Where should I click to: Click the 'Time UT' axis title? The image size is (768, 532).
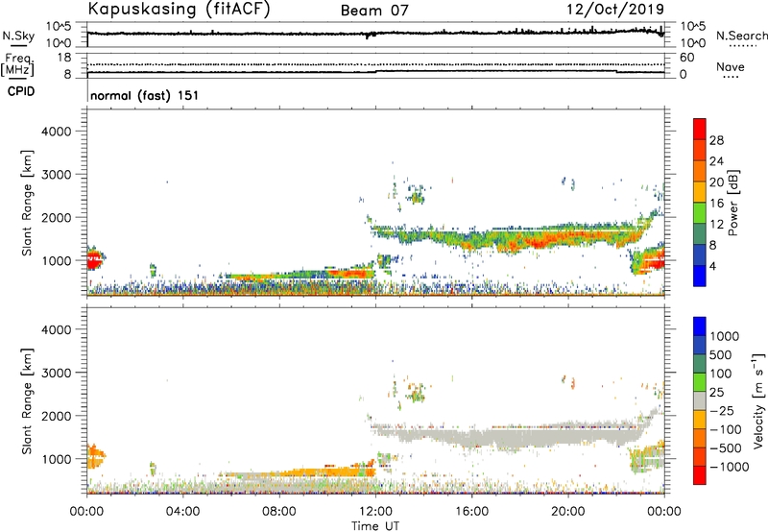375,526
